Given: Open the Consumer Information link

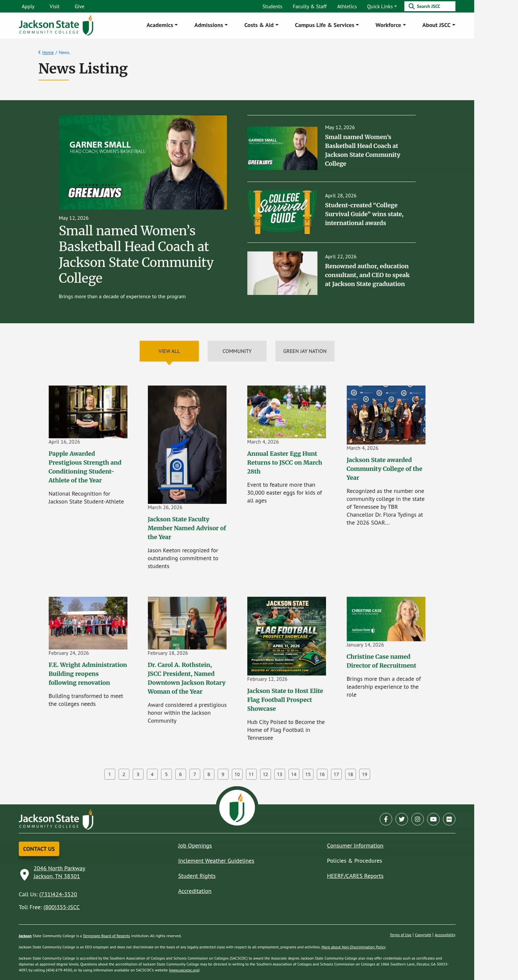Looking at the screenshot, I should [x=355, y=845].
